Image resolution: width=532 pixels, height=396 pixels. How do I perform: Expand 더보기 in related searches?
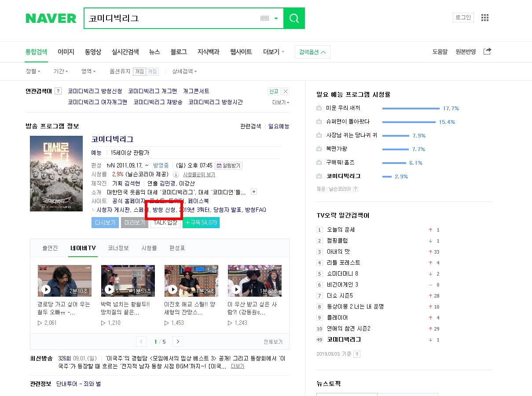[x=281, y=102]
